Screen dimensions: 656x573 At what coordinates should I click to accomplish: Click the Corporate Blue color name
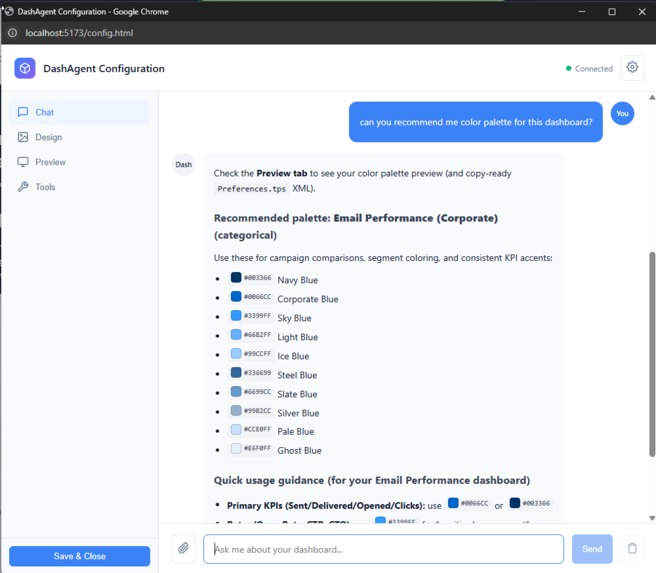click(308, 299)
